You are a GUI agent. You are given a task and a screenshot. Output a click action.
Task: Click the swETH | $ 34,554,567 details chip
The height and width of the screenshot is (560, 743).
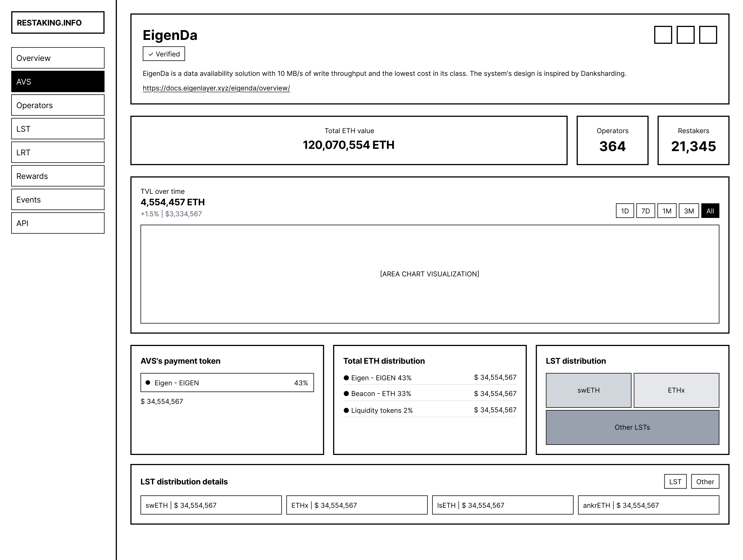tap(211, 505)
